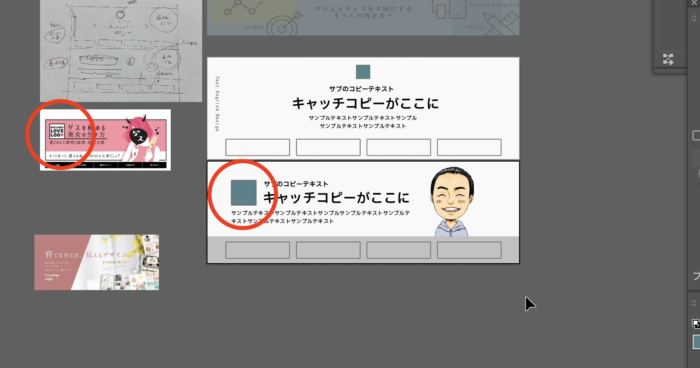This screenshot has height=368, width=700.
Task: Select the third gray button box in lower mockup
Action: click(x=399, y=250)
